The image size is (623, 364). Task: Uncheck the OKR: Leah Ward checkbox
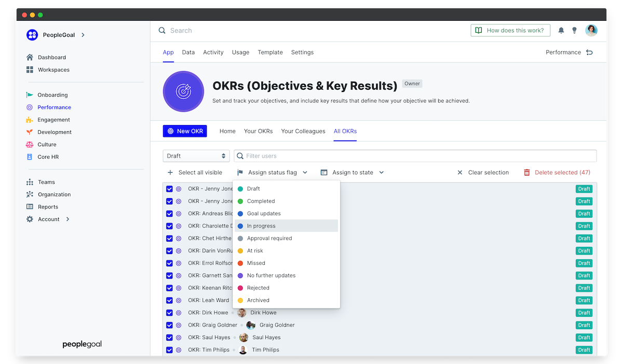tap(169, 300)
